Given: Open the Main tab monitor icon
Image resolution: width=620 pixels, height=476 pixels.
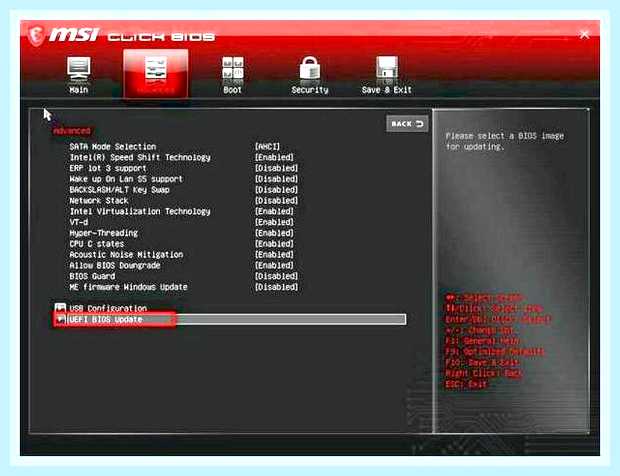Looking at the screenshot, I should tap(79, 70).
